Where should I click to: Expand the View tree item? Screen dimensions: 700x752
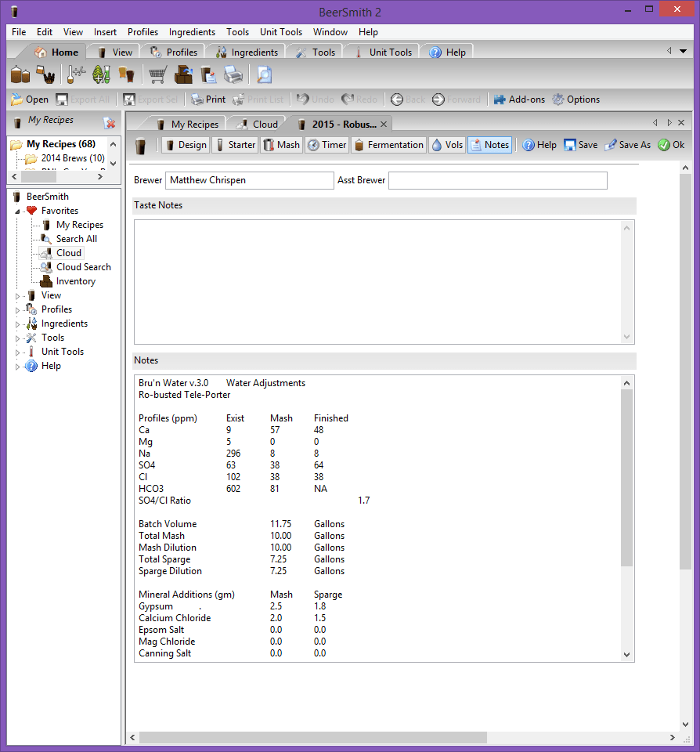(19, 295)
